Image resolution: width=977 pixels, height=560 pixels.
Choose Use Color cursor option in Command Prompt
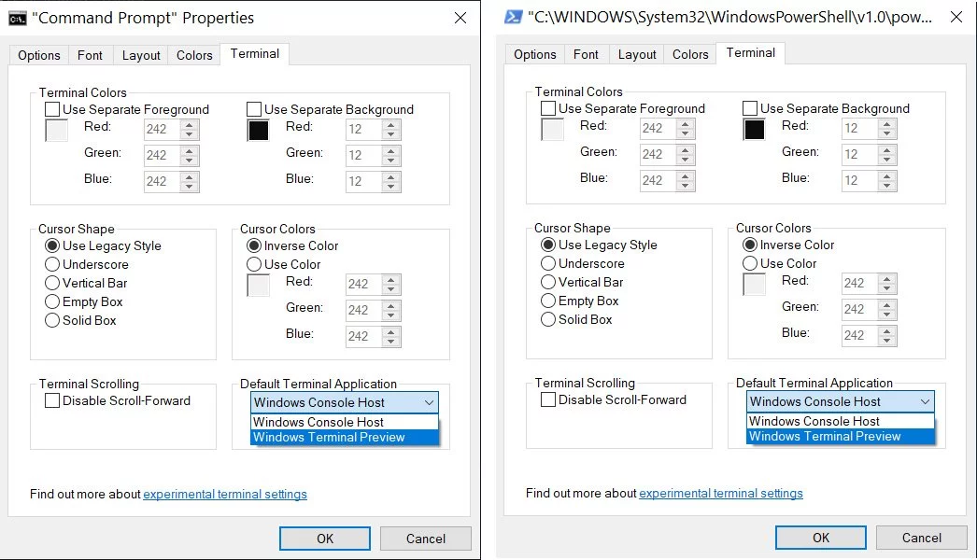254,264
